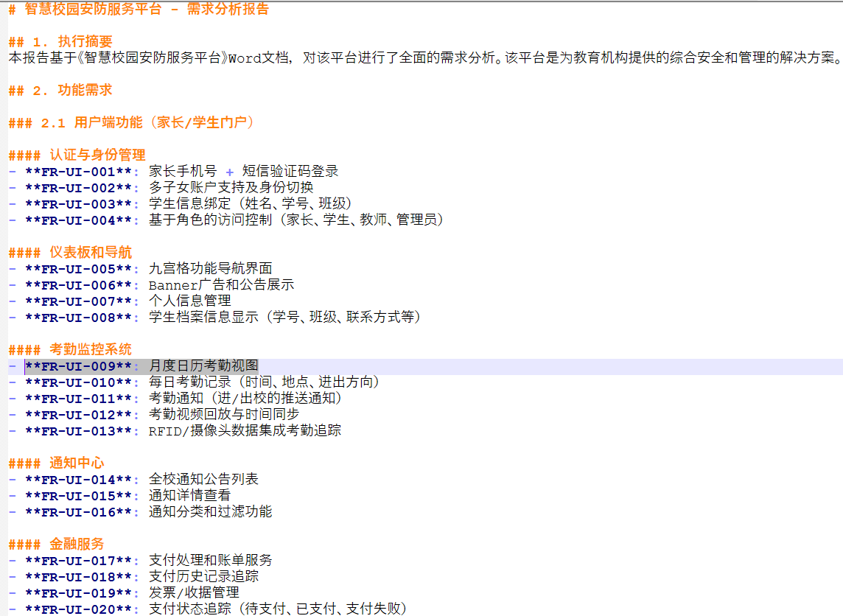
Task: Click the heading 考勤监控系统
Action: pos(71,349)
